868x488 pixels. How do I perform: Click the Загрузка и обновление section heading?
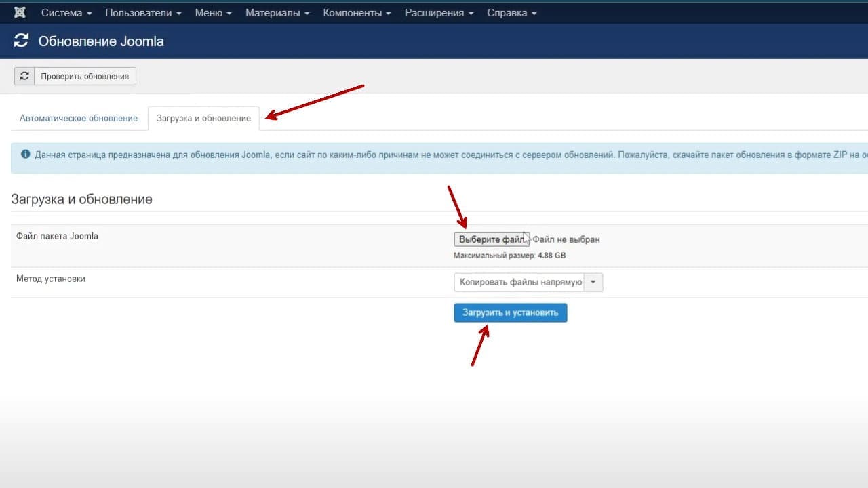point(81,199)
